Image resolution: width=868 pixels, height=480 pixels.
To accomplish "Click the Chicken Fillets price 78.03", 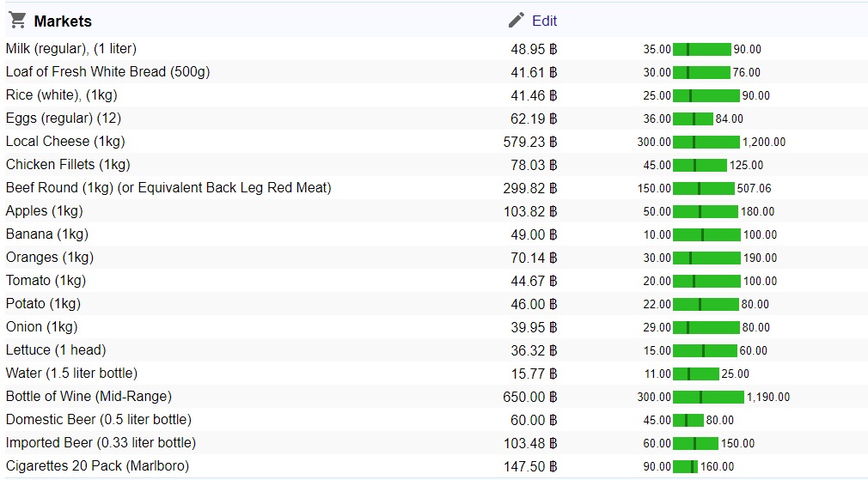I will pyautogui.click(x=529, y=165).
